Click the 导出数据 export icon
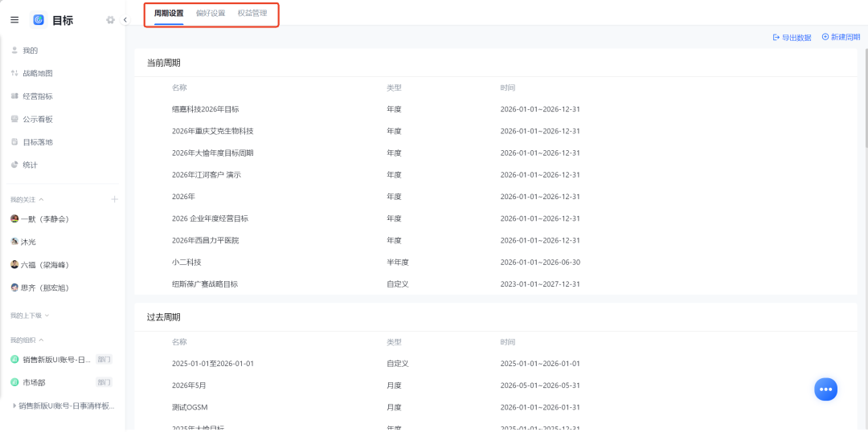This screenshot has height=432, width=868. point(776,38)
